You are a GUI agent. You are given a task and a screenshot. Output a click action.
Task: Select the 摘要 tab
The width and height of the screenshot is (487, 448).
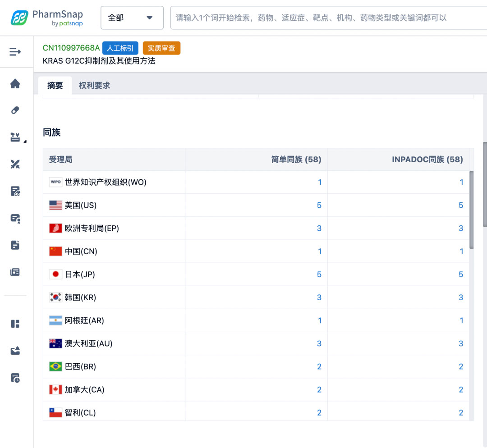point(55,85)
